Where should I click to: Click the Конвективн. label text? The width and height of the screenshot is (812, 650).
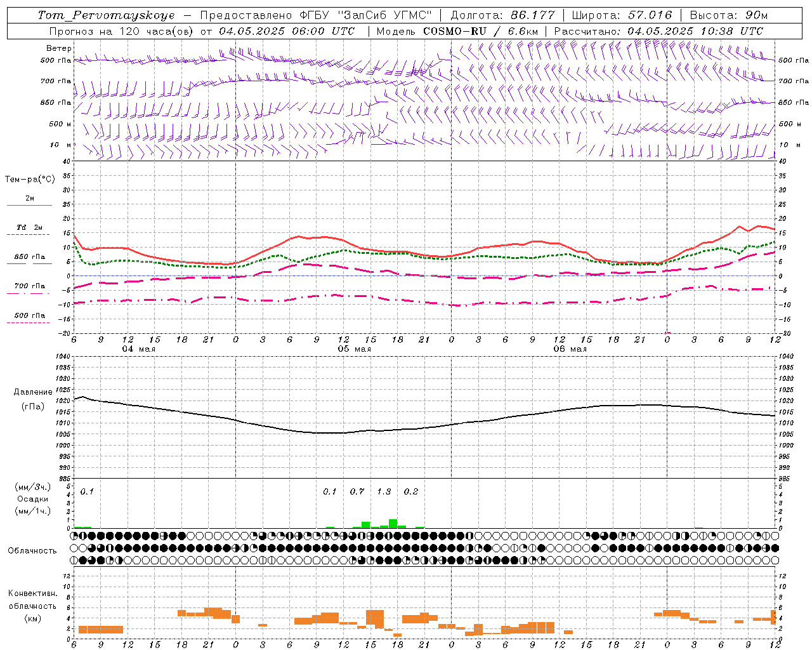point(33,594)
